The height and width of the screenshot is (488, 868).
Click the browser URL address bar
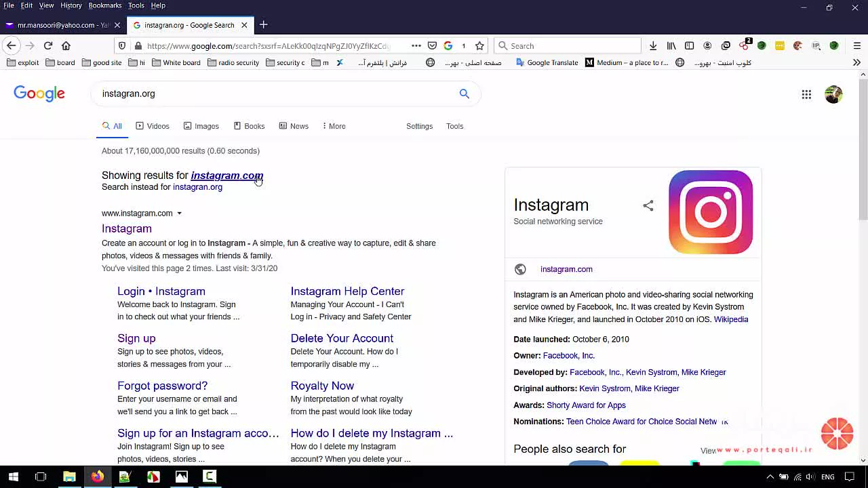[x=268, y=45]
